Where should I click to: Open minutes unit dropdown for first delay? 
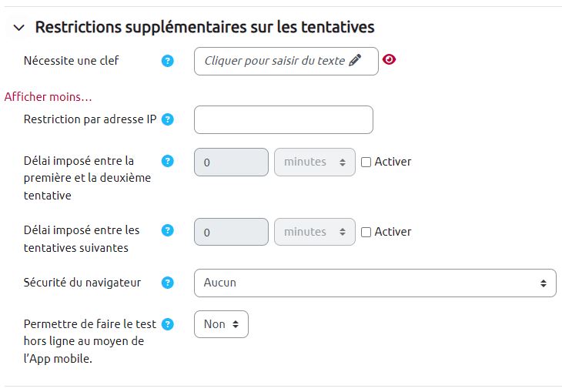click(x=315, y=162)
